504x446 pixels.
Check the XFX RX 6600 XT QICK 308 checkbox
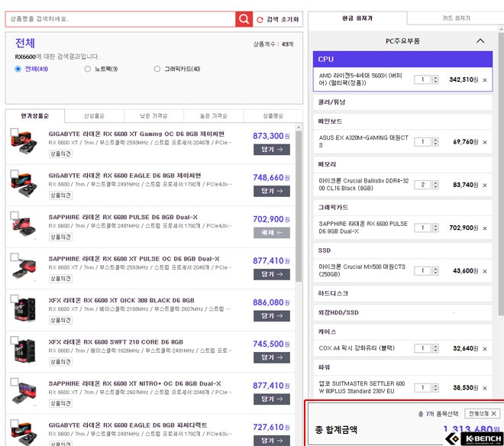pyautogui.click(x=15, y=299)
